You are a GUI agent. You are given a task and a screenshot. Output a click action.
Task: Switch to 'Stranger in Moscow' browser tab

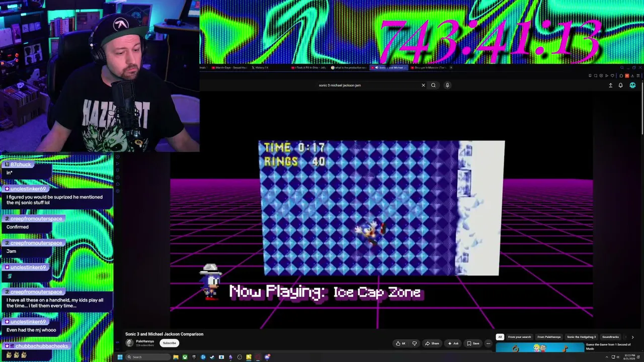(429, 67)
